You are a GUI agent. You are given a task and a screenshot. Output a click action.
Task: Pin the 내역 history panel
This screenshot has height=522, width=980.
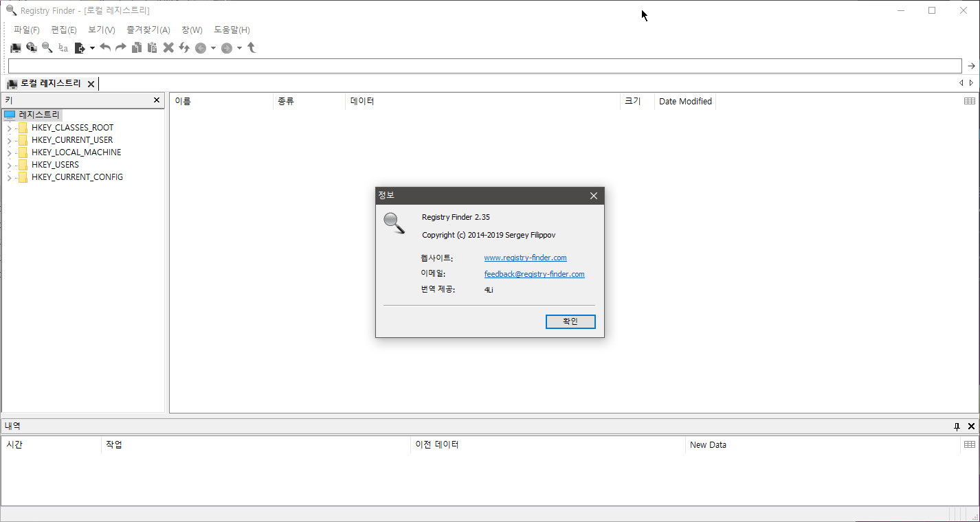(957, 427)
